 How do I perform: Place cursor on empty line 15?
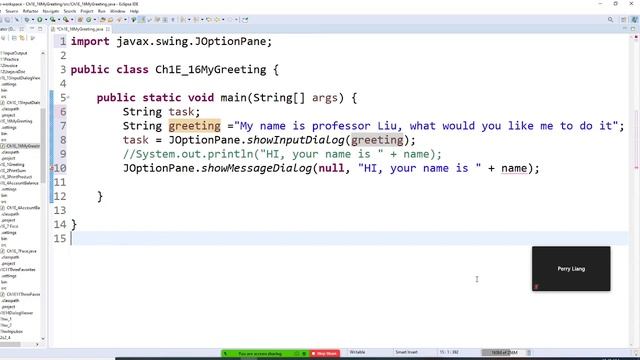(x=349, y=238)
